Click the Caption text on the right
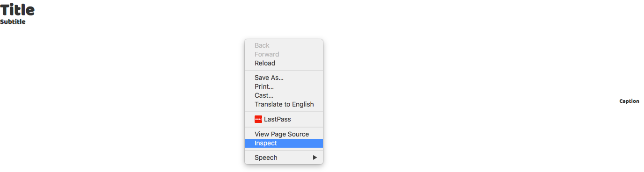Viewport: 644px width, 172px height. (629, 101)
